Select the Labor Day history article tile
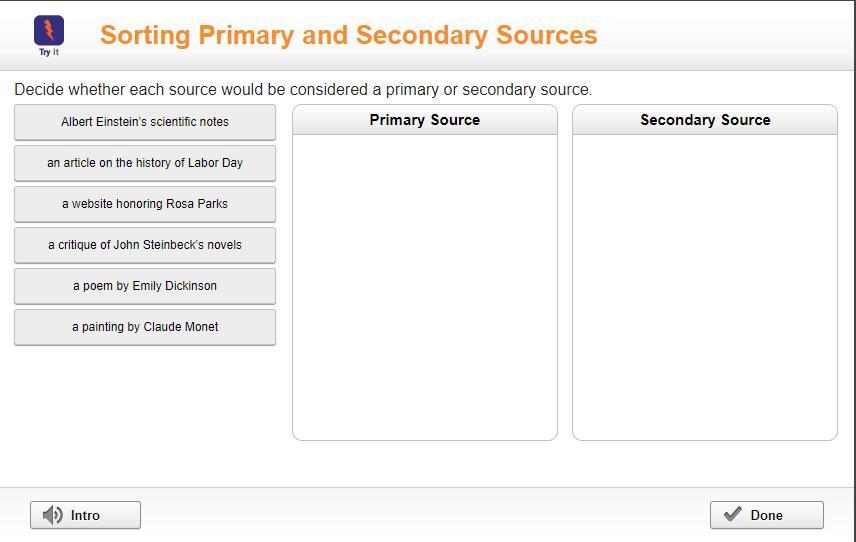856x542 pixels. tap(145, 163)
